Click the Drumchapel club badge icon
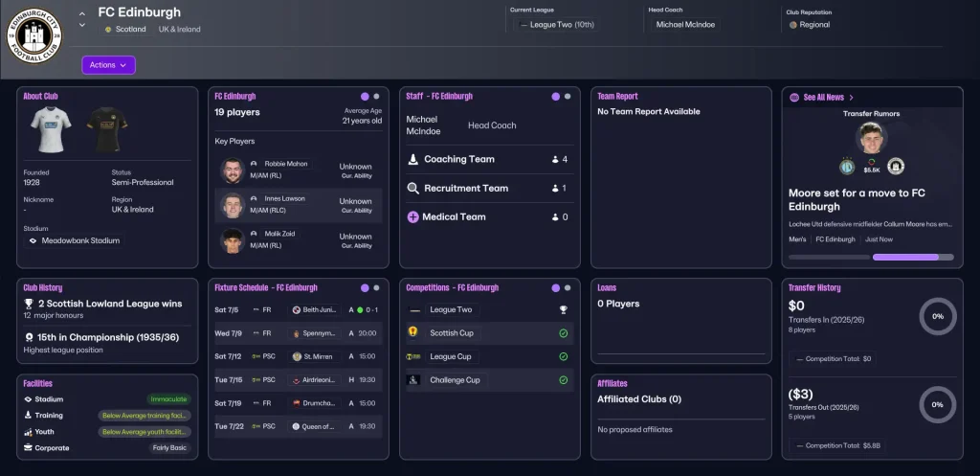The width and height of the screenshot is (980, 476). (x=297, y=403)
